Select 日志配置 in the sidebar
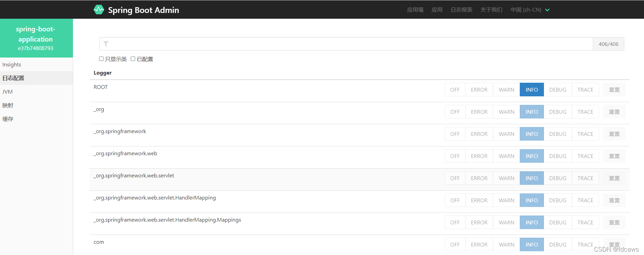644x255 pixels. 36,78
